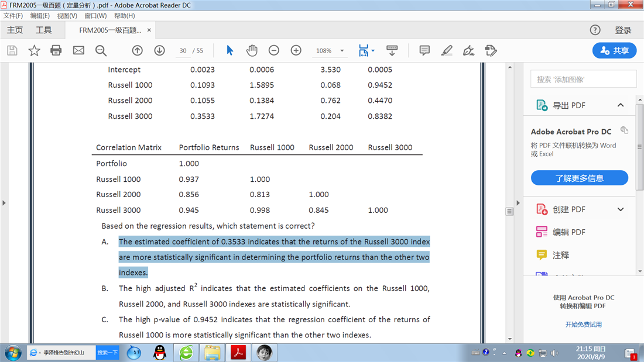This screenshot has height=362, width=644.
Task: Open the 编辑(E) menu
Action: click(40, 16)
